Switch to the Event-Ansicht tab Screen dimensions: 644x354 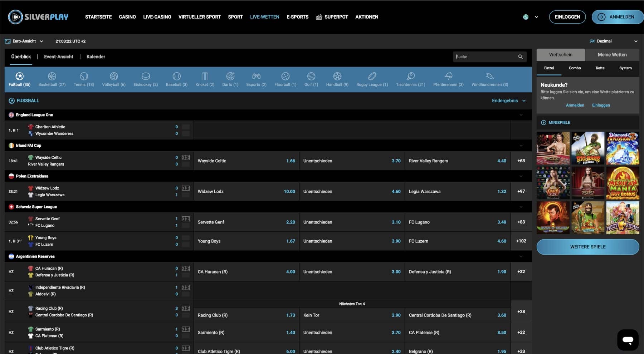click(x=59, y=56)
